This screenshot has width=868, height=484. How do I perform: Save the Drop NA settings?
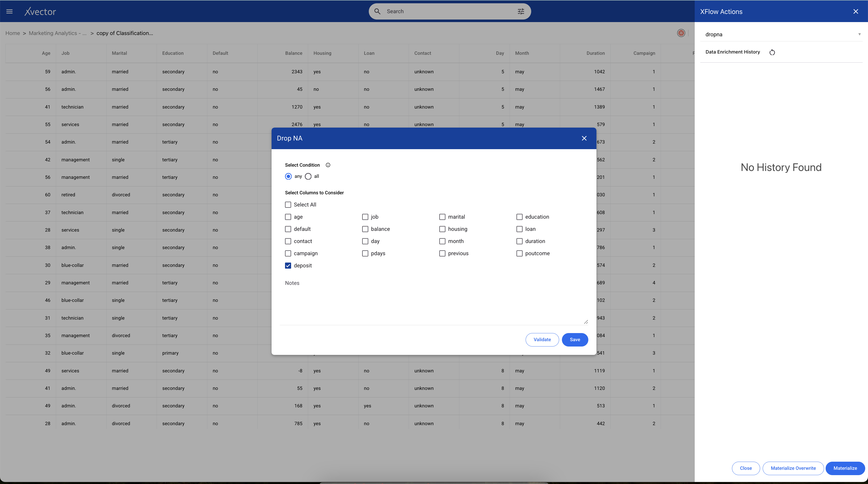[575, 339]
